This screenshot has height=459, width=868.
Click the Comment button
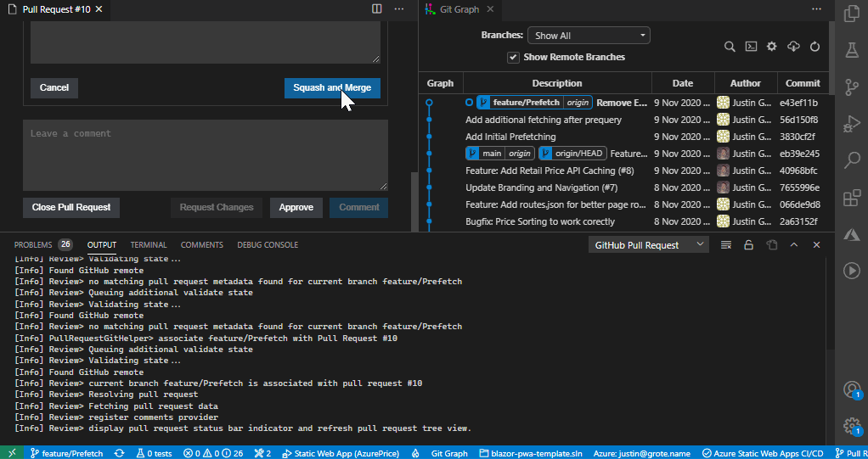click(x=358, y=207)
